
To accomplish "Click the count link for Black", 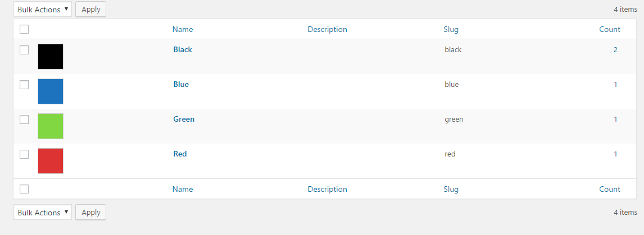I will pyautogui.click(x=615, y=49).
